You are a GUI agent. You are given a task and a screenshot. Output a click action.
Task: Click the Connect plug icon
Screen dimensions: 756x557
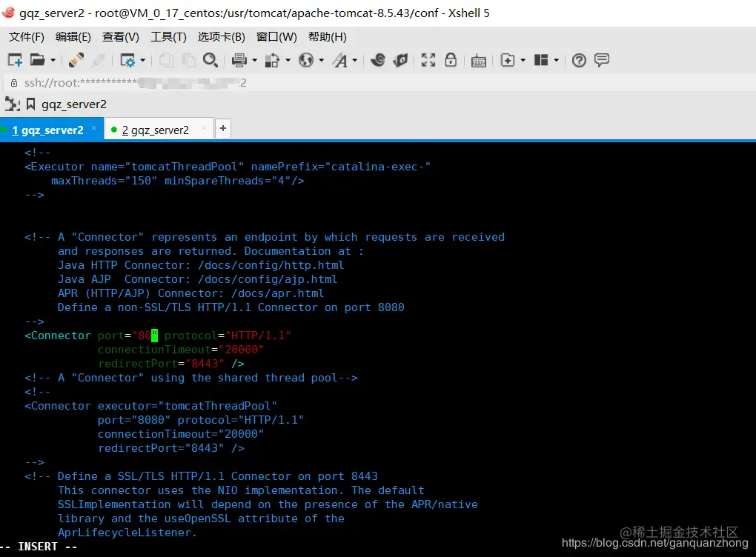click(x=76, y=60)
